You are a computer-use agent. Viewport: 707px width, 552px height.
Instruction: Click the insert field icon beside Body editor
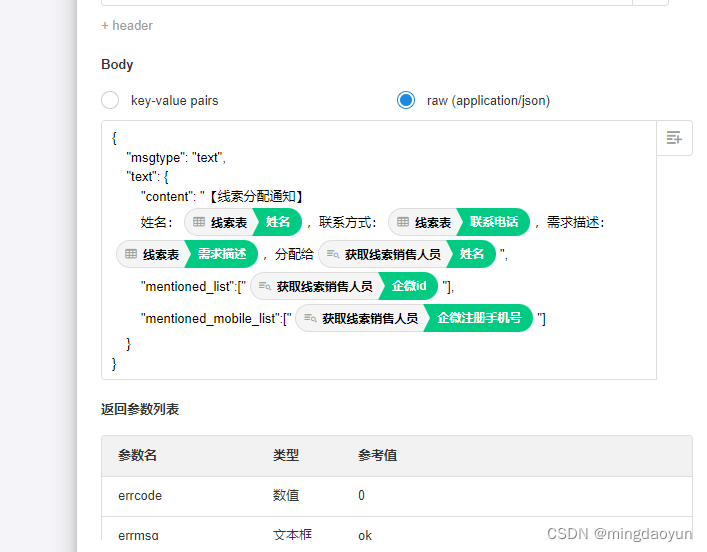pos(674,138)
